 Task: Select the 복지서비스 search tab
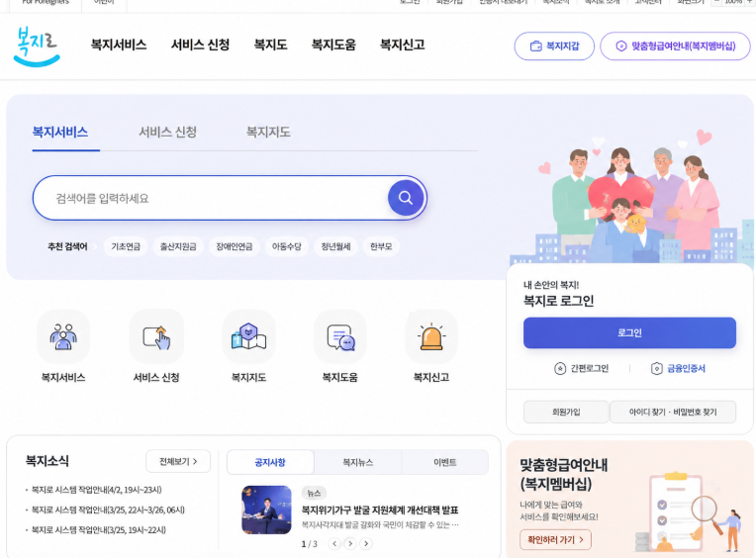60,132
